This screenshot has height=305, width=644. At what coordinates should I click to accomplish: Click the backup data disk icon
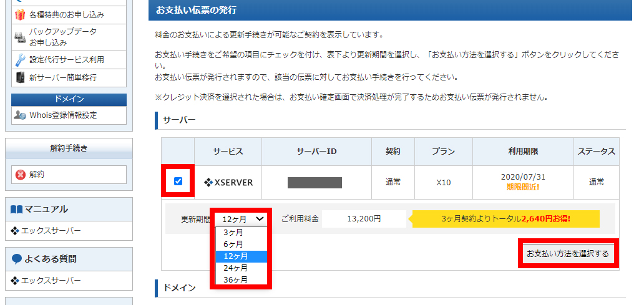pyautogui.click(x=20, y=37)
